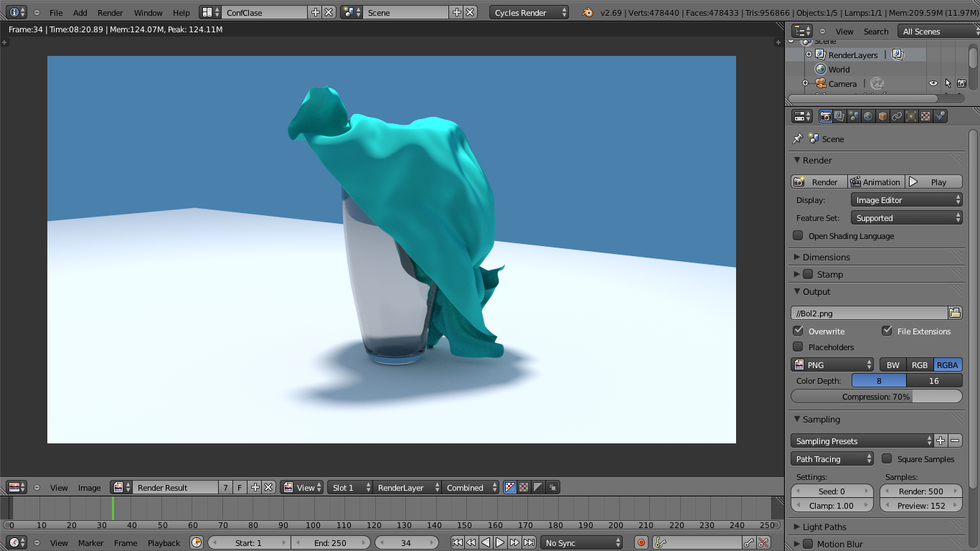Open the Render Layers properties tab

click(x=840, y=116)
